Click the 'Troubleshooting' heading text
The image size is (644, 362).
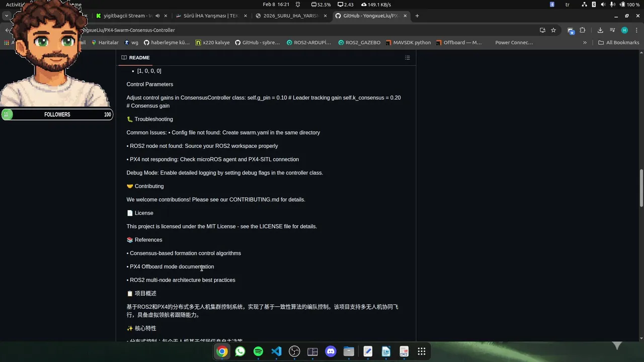pos(153,119)
